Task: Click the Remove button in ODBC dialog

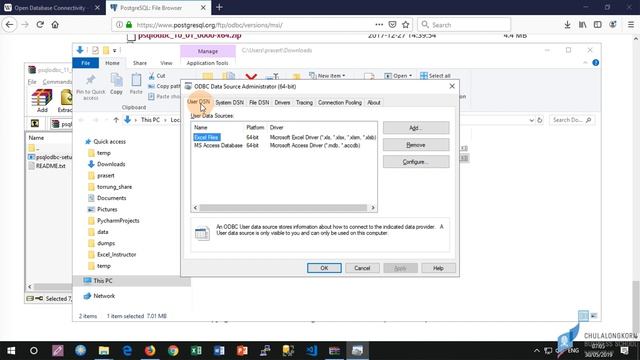Action: pos(416,145)
